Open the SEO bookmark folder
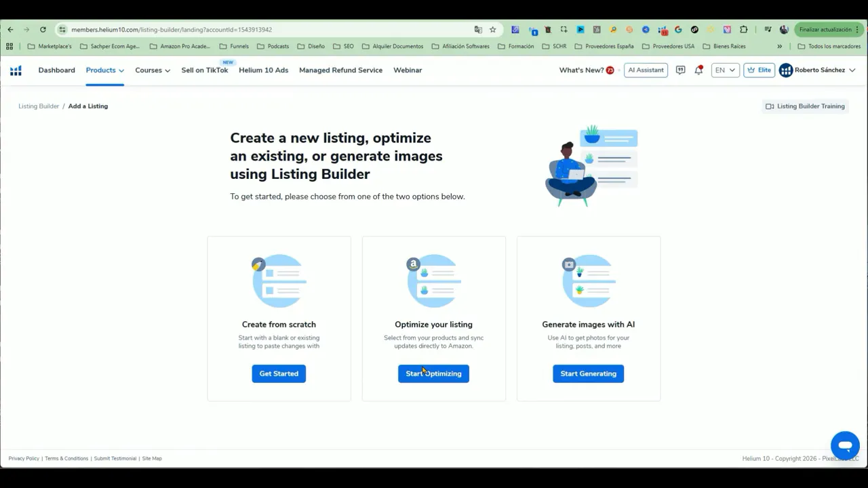Screen dimensions: 868x488 [343, 47]
